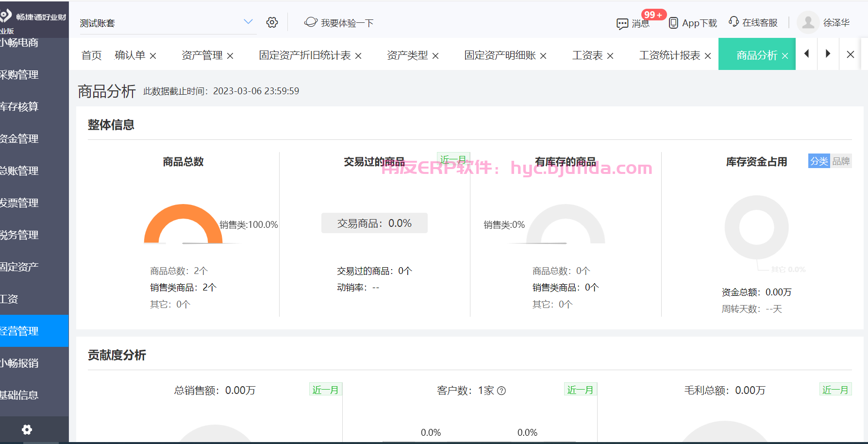868x444 pixels.
Task: Open the 消息 messages icon
Action: pyautogui.click(x=622, y=23)
